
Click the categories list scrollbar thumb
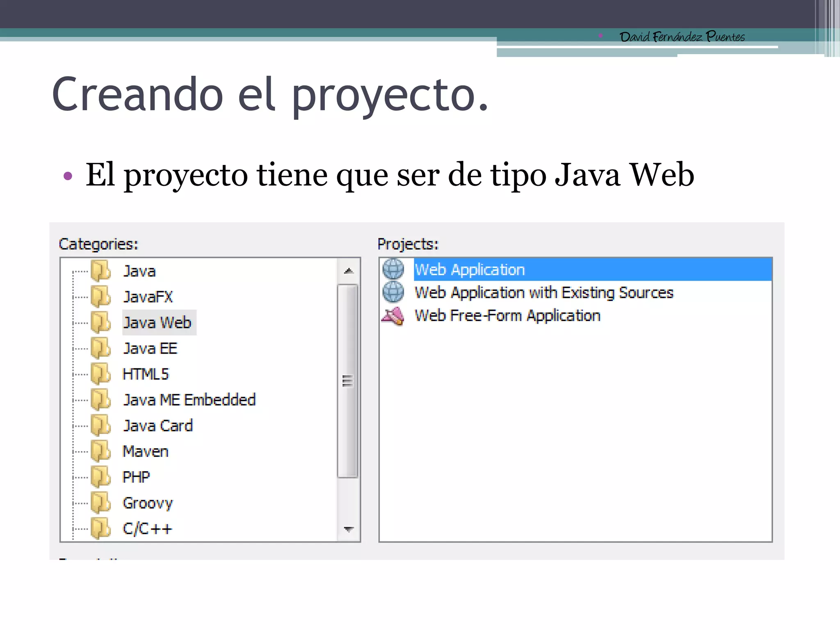point(347,381)
